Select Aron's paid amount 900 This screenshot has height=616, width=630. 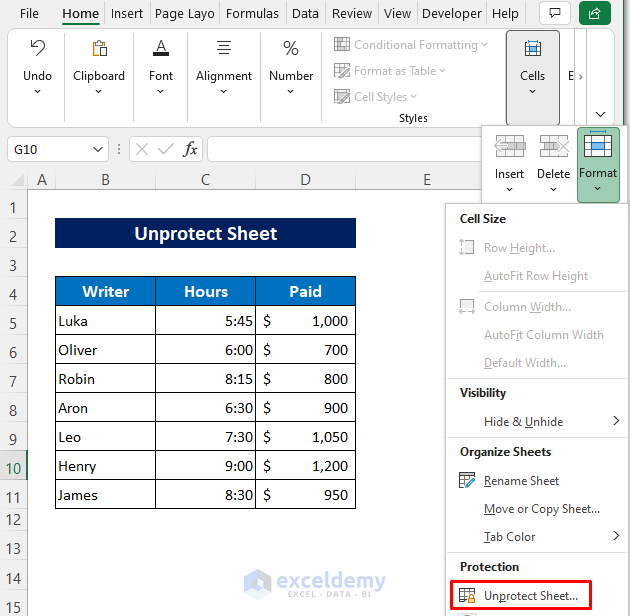point(305,407)
